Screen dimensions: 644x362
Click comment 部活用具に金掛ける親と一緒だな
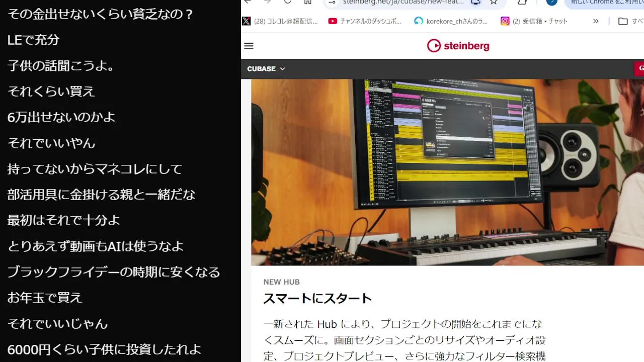click(101, 195)
